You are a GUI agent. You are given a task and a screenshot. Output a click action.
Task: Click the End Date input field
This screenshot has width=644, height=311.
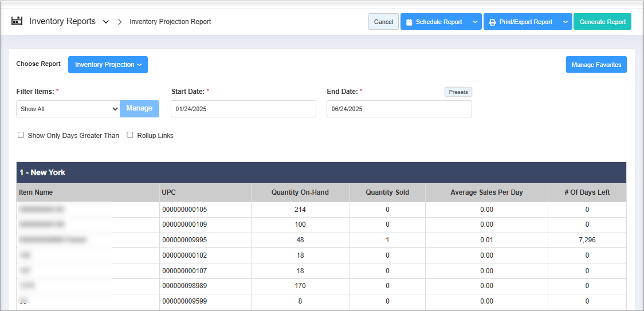(x=399, y=109)
